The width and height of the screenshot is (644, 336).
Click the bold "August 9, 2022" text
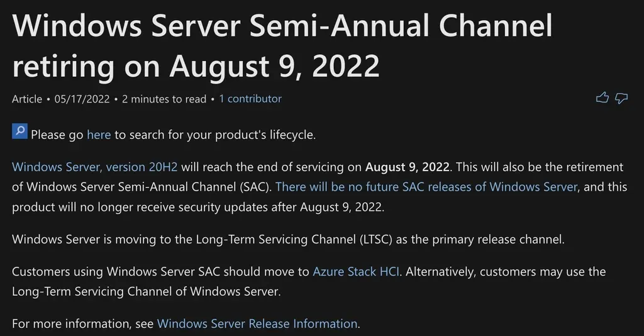(407, 167)
